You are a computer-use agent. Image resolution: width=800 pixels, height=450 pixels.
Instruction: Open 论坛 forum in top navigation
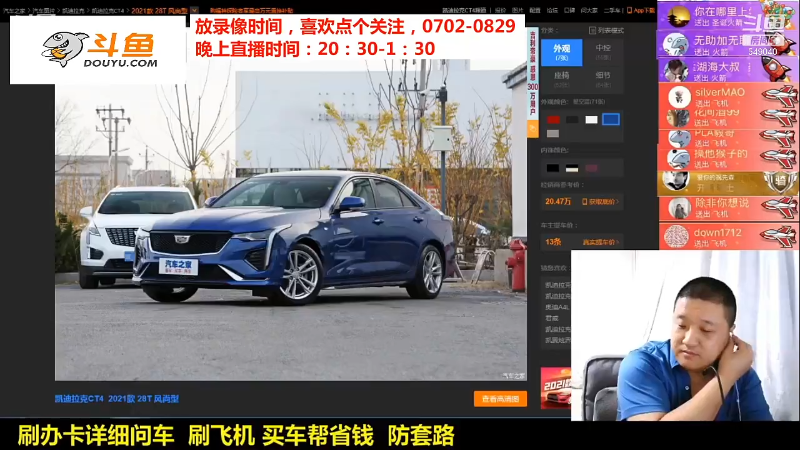point(552,10)
